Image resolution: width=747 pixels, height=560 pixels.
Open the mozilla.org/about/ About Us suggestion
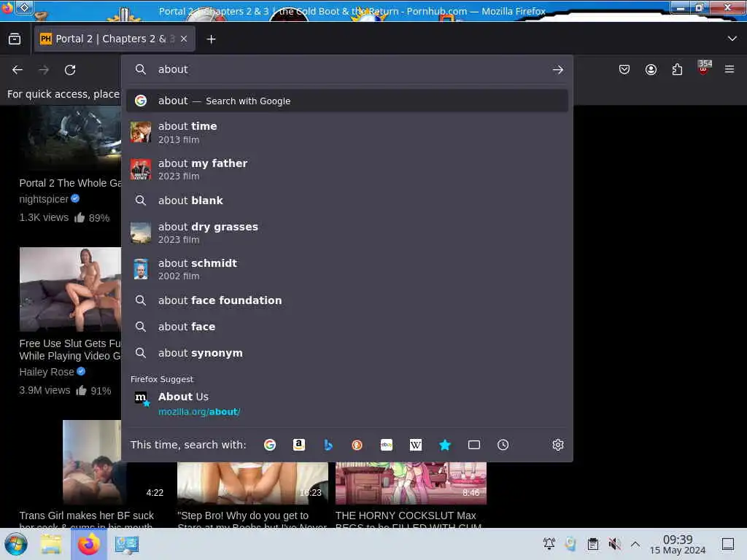click(347, 404)
